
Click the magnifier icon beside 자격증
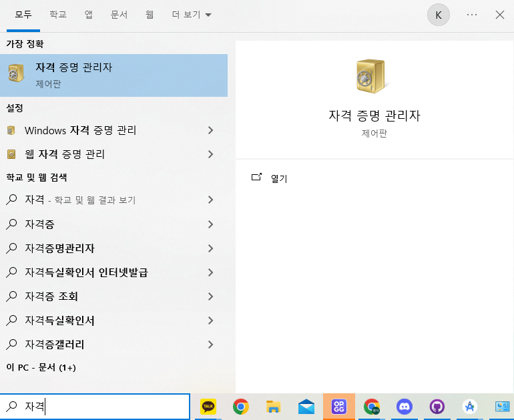click(x=11, y=224)
